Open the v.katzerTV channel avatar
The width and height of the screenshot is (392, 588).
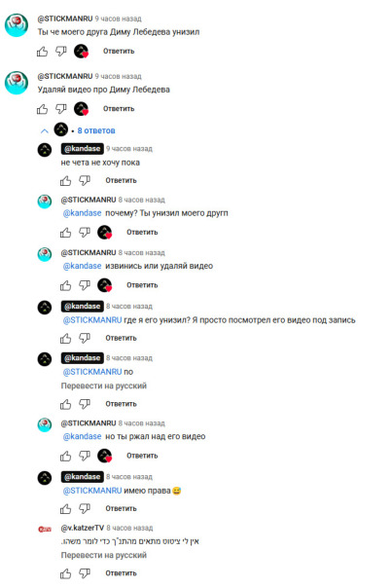coord(45,530)
